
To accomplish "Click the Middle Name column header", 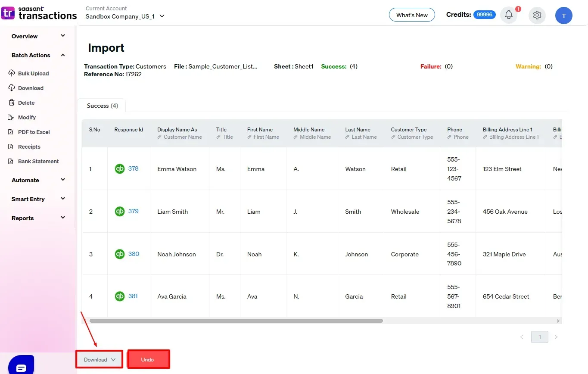I will tap(309, 130).
